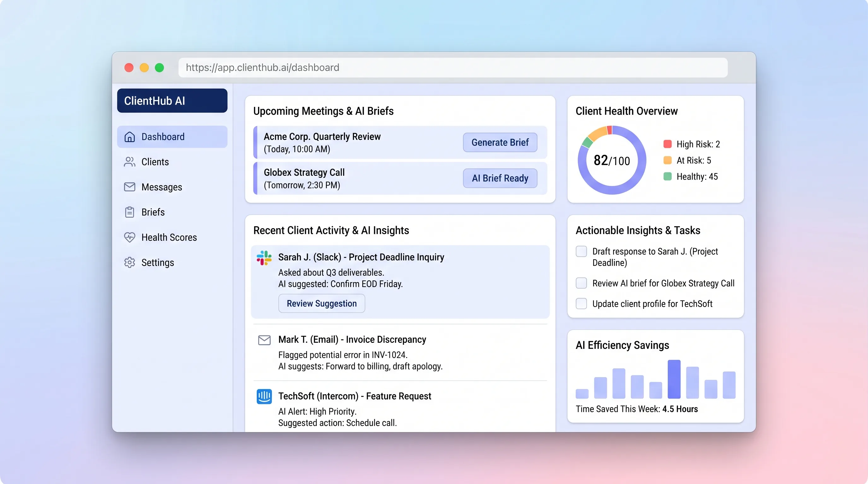Navigate to Briefs in the sidebar

[172, 212]
